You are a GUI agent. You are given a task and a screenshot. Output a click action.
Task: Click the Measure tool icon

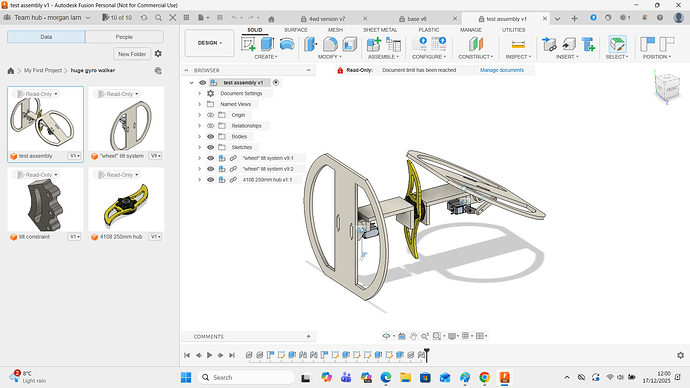(x=518, y=44)
